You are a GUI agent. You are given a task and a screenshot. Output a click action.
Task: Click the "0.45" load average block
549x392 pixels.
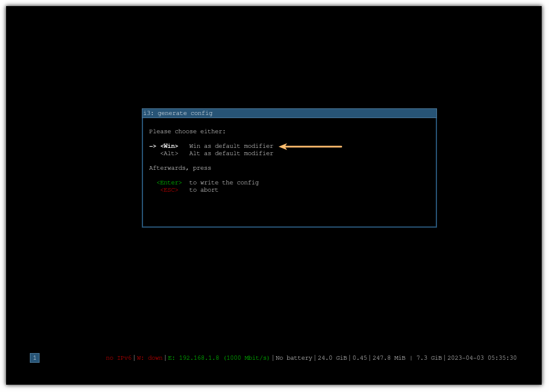coord(360,358)
